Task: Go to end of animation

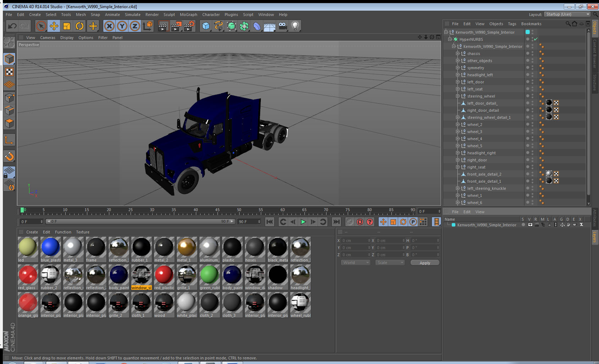Action: [x=336, y=222]
